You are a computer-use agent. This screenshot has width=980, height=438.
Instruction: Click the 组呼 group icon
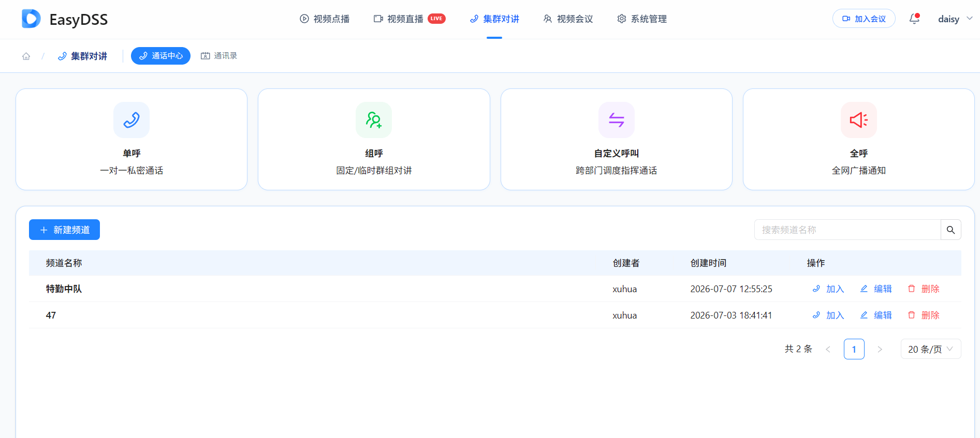pyautogui.click(x=374, y=120)
